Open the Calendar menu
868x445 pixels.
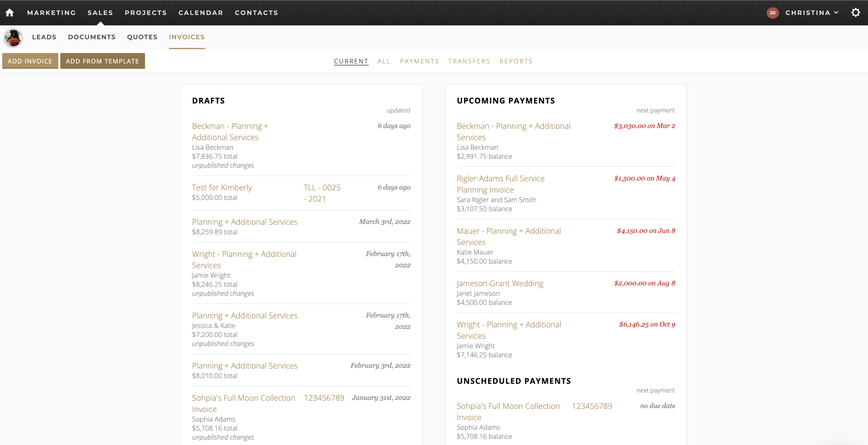(x=200, y=13)
